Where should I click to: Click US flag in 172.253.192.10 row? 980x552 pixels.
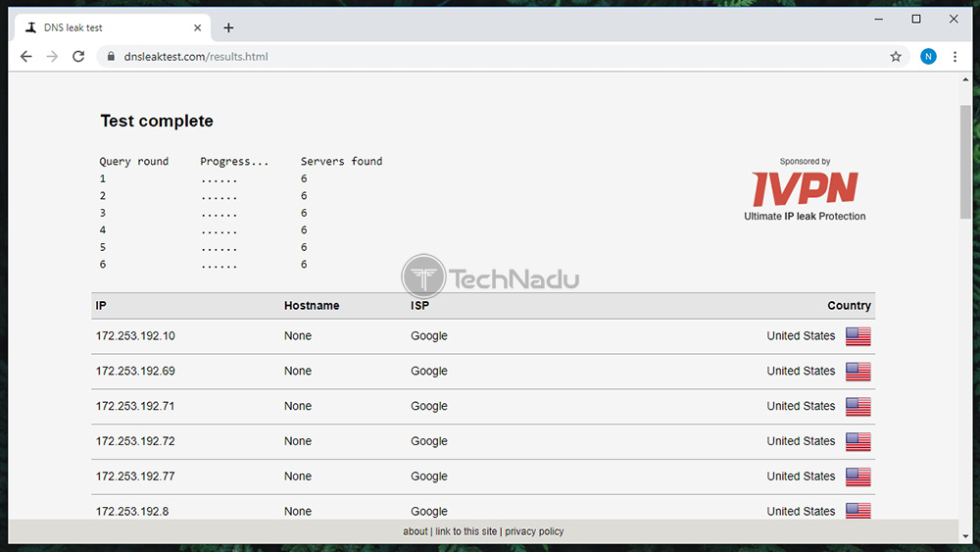(x=858, y=336)
